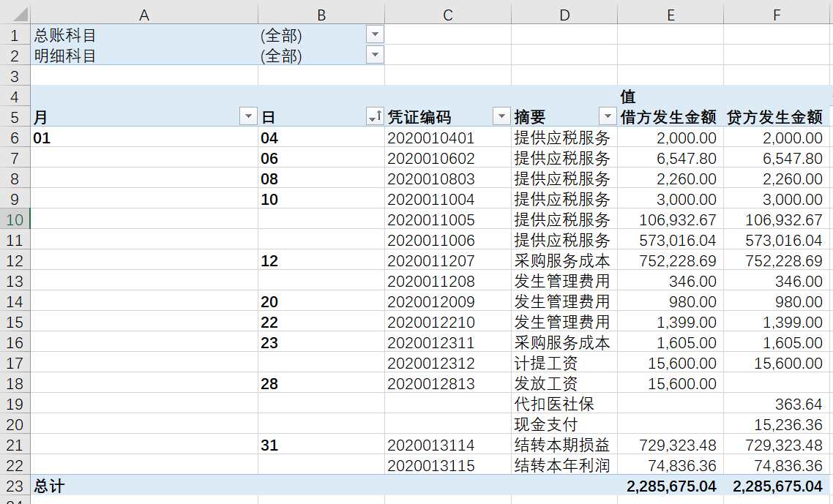833x504 pixels.
Task: Click voucher code 2020010803
Action: [448, 178]
